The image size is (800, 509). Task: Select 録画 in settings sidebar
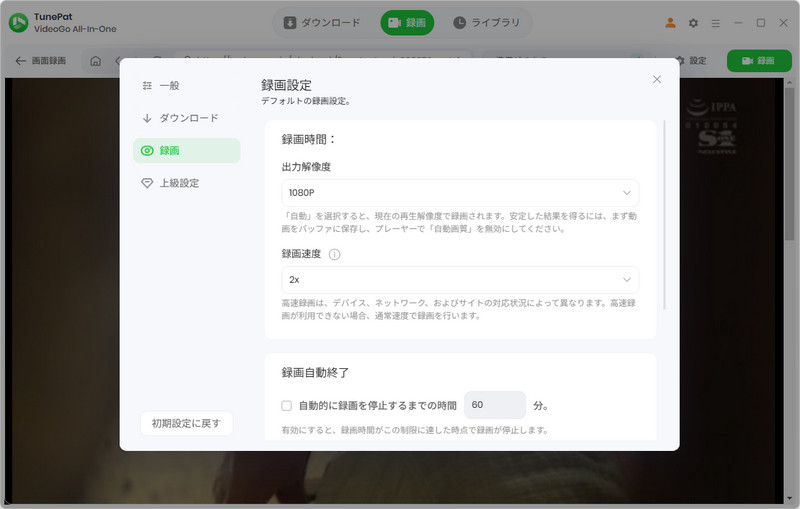pos(187,150)
